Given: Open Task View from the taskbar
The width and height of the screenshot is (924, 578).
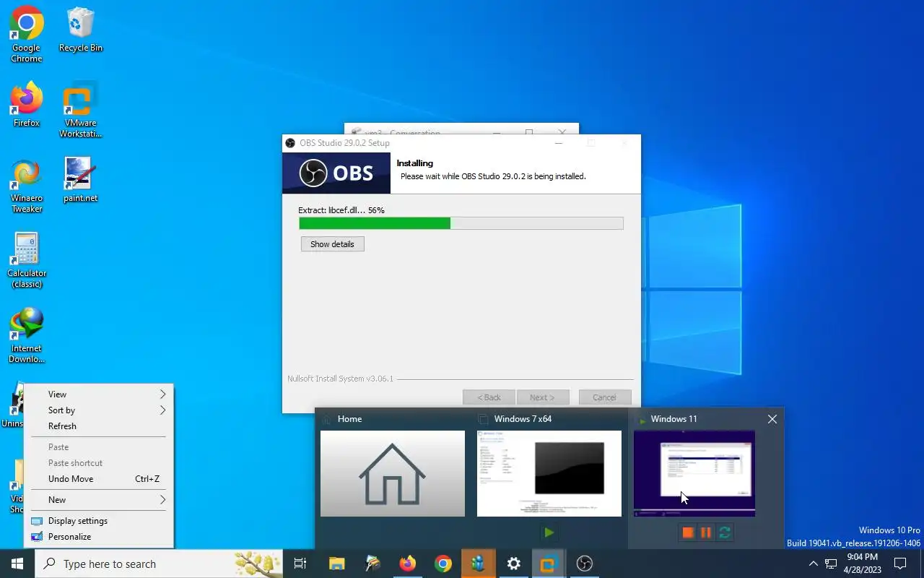Looking at the screenshot, I should [300, 564].
